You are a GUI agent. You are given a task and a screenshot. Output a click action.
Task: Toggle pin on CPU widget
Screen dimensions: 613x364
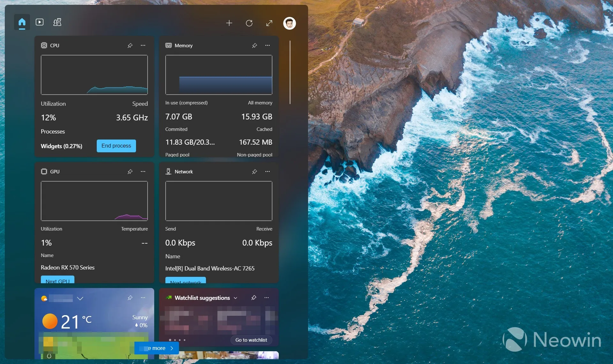tap(130, 45)
